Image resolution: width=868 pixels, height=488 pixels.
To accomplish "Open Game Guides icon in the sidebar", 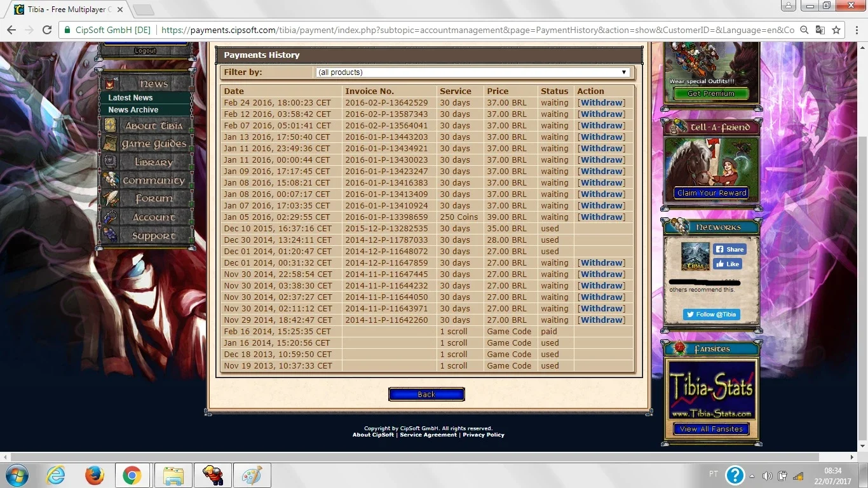I will click(111, 144).
